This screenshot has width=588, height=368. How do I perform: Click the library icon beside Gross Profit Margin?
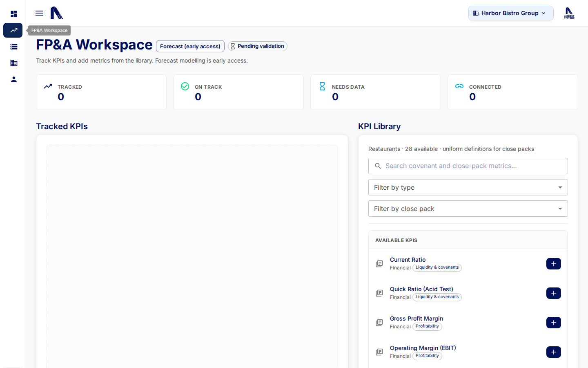coord(379,323)
